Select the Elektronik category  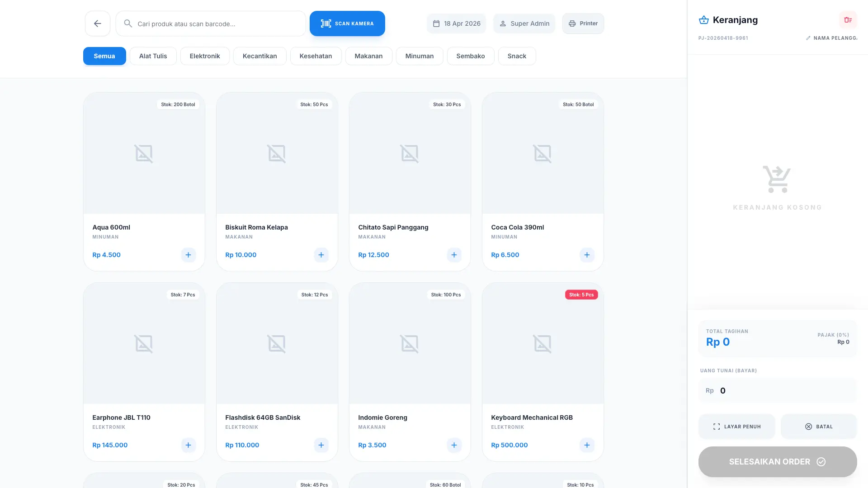tap(205, 56)
